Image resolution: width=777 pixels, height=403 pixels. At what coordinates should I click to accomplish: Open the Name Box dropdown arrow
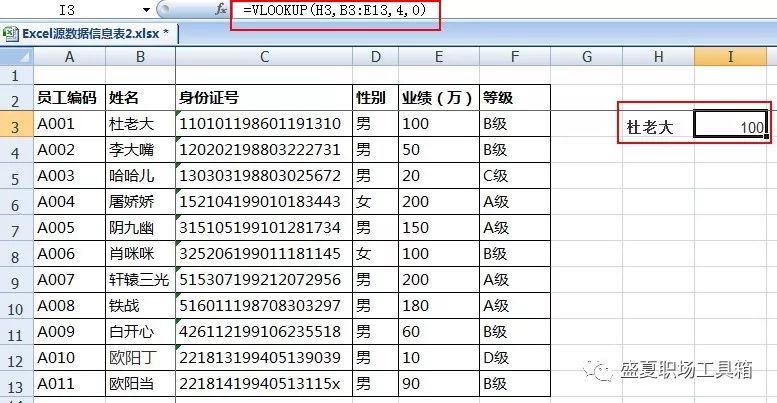click(146, 9)
